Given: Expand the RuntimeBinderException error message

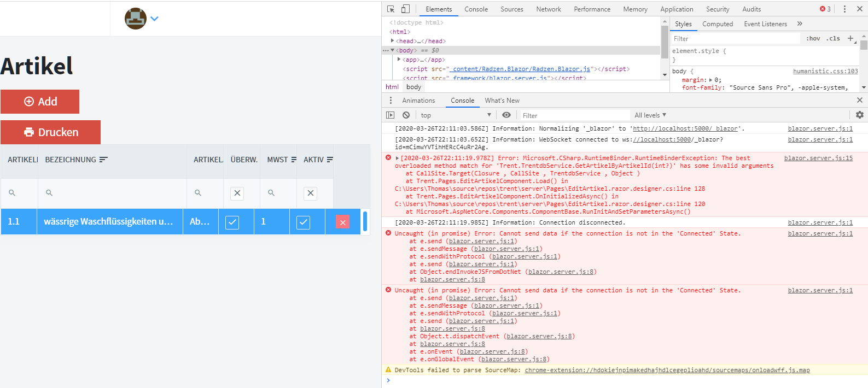Looking at the screenshot, I should tap(397, 158).
